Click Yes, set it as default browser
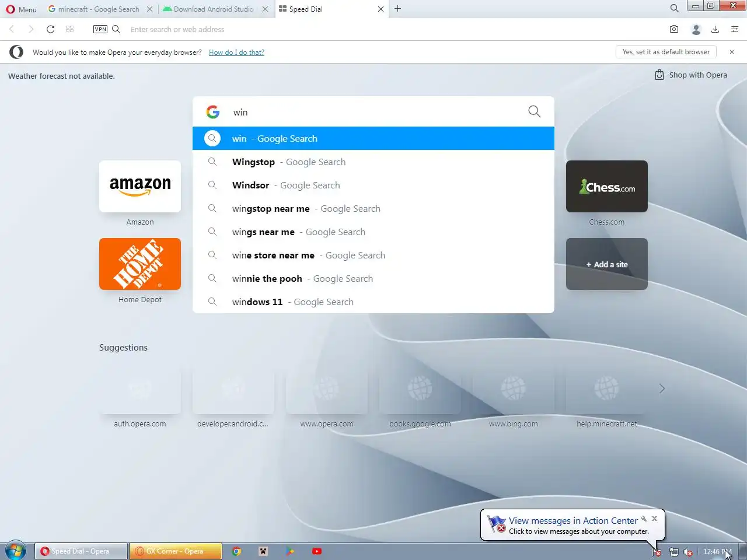747x560 pixels. point(666,52)
